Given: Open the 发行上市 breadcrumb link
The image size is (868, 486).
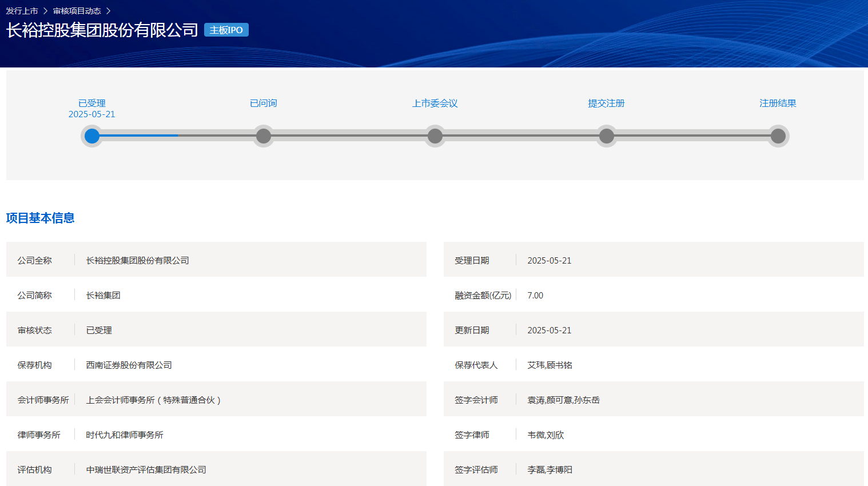Looking at the screenshot, I should click(x=22, y=11).
